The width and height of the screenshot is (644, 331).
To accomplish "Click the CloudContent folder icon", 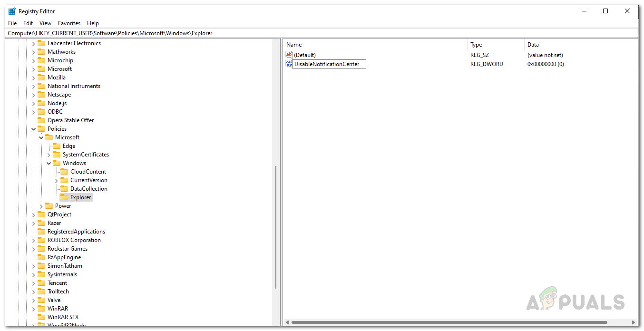I will [x=64, y=172].
